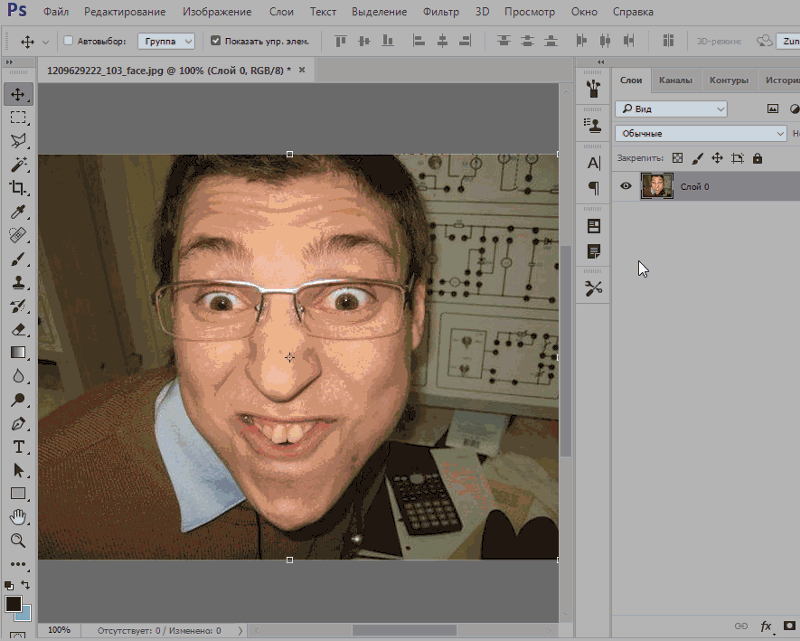Uncheck Показать упр. элем. checkbox
Image resolution: width=800 pixels, height=641 pixels.
pos(215,42)
